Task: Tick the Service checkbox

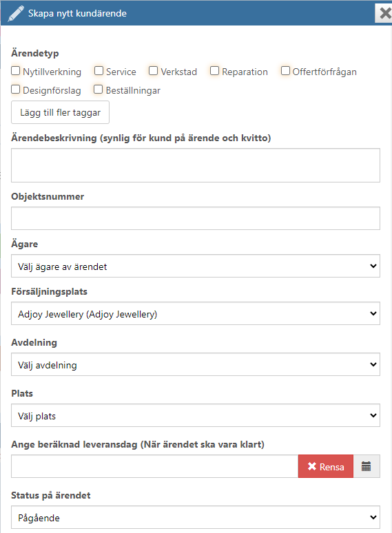Action: pyautogui.click(x=99, y=71)
